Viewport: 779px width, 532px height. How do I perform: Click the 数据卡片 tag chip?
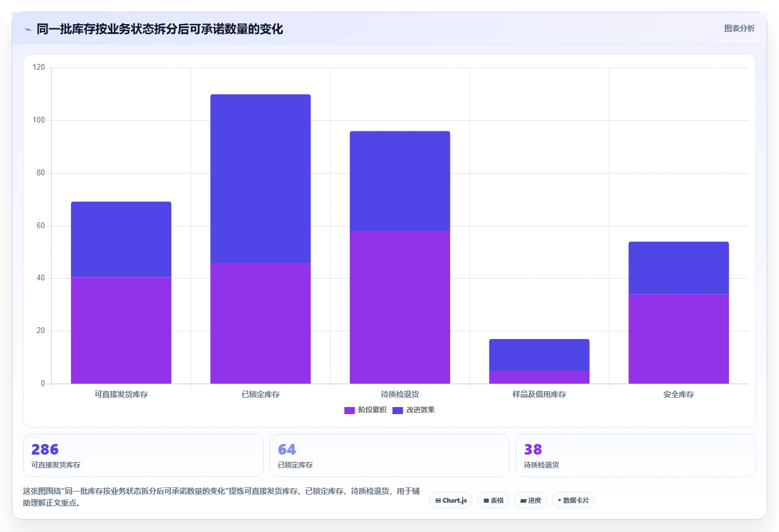coord(573,500)
